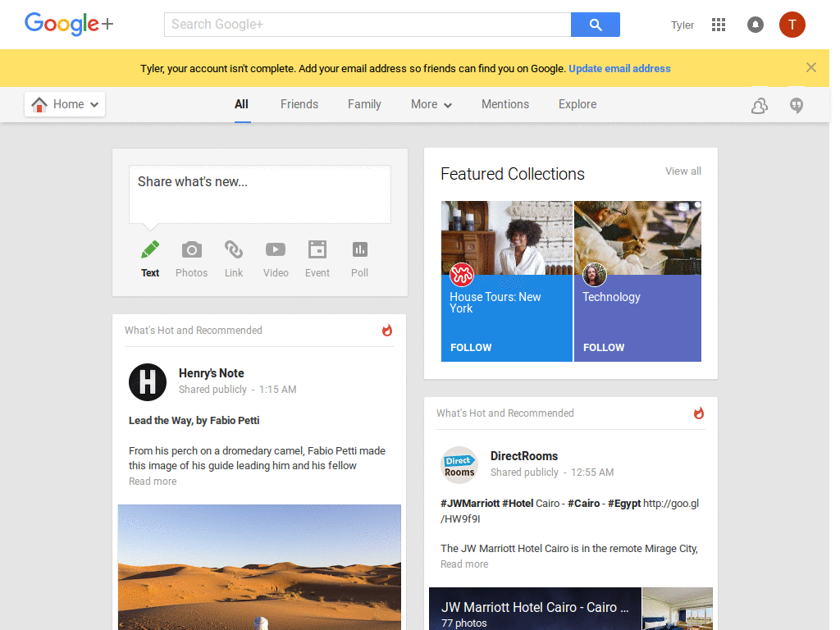
Task: Click Read more on DirectRooms post
Action: 464,564
